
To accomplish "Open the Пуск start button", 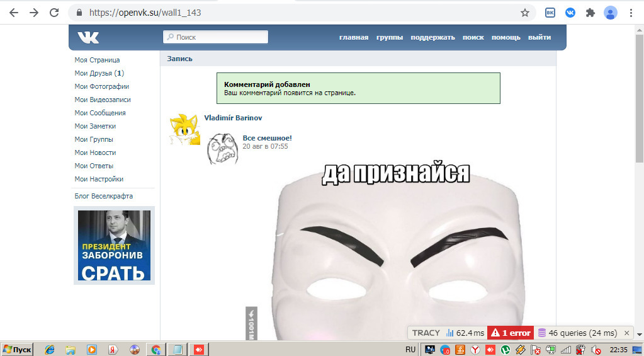I will click(x=17, y=350).
